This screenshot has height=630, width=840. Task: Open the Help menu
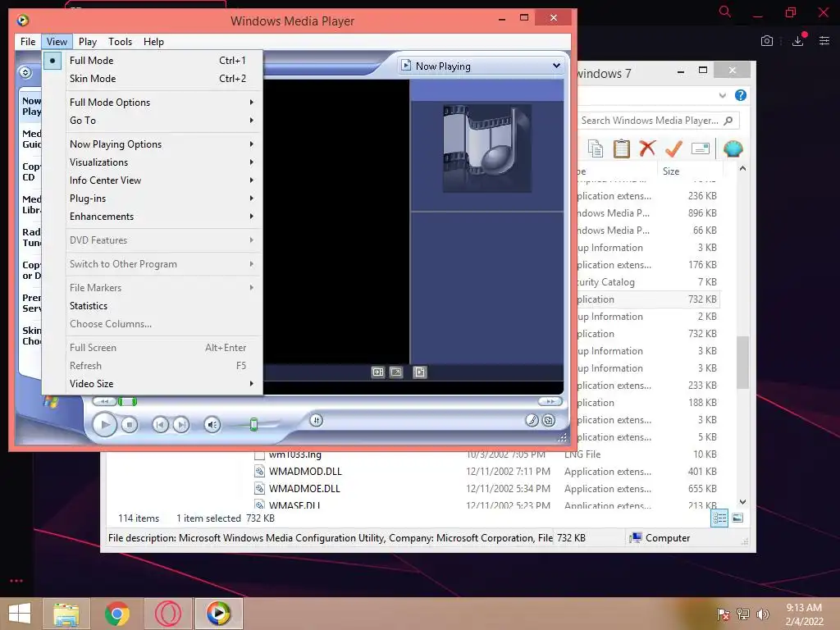point(153,41)
